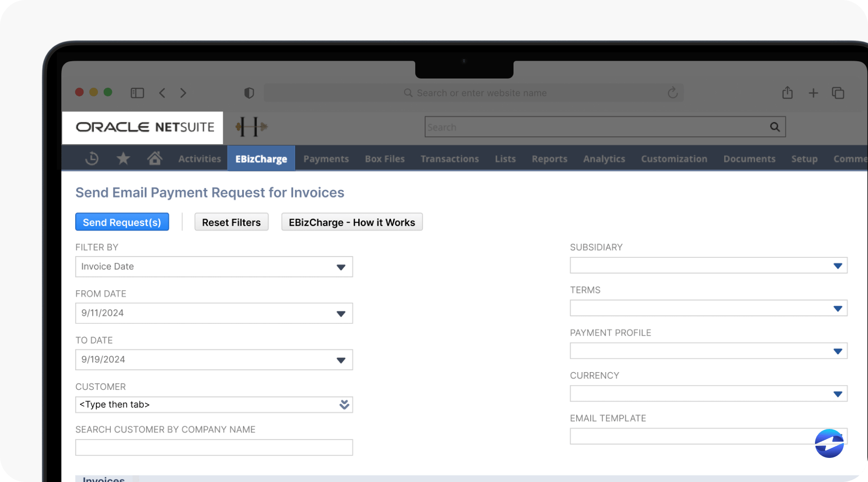This screenshot has width=868, height=482.
Task: Click the Send Email Payment Request heading
Action: (x=210, y=192)
